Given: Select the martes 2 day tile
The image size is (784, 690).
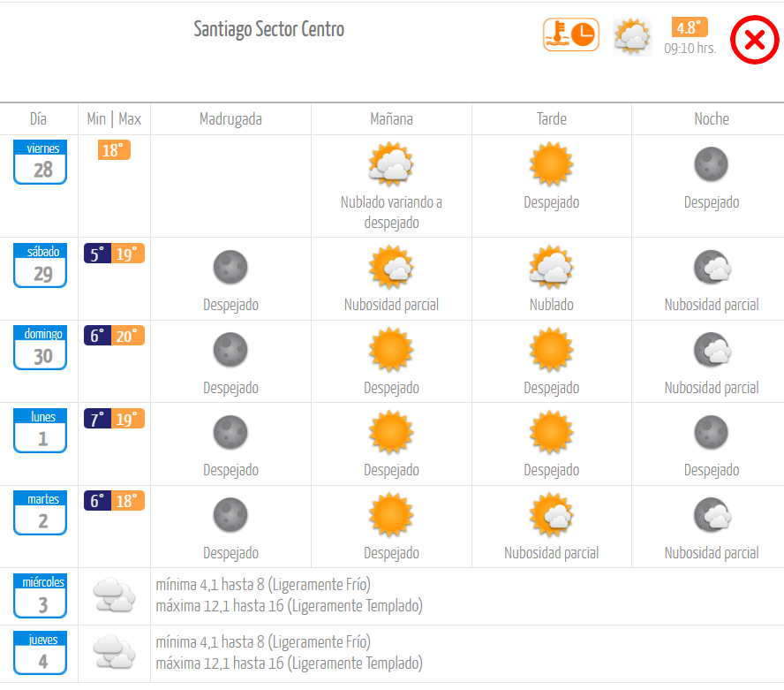Looking at the screenshot, I should 40,513.
